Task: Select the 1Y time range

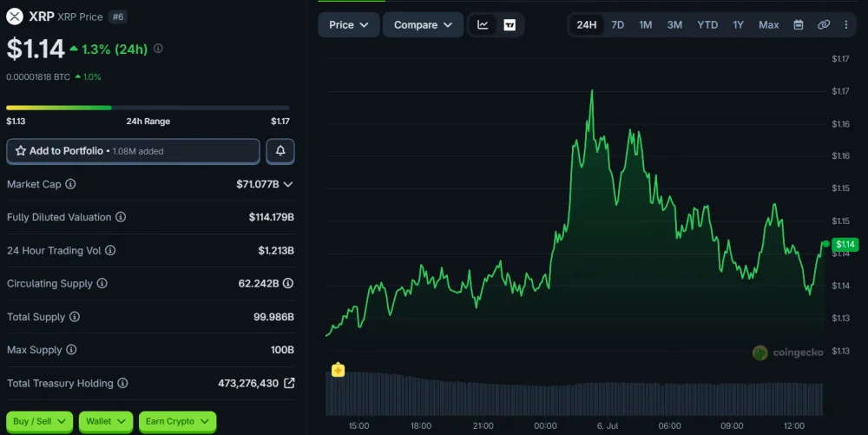Action: tap(738, 25)
